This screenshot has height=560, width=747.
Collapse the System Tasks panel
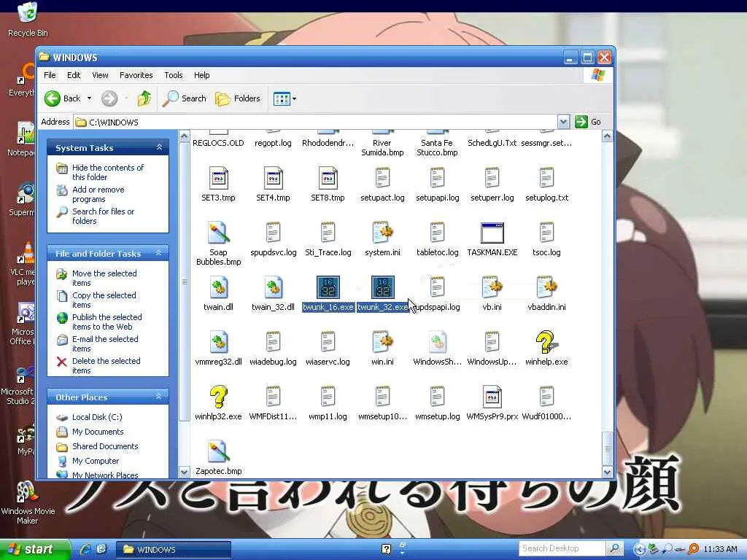159,147
